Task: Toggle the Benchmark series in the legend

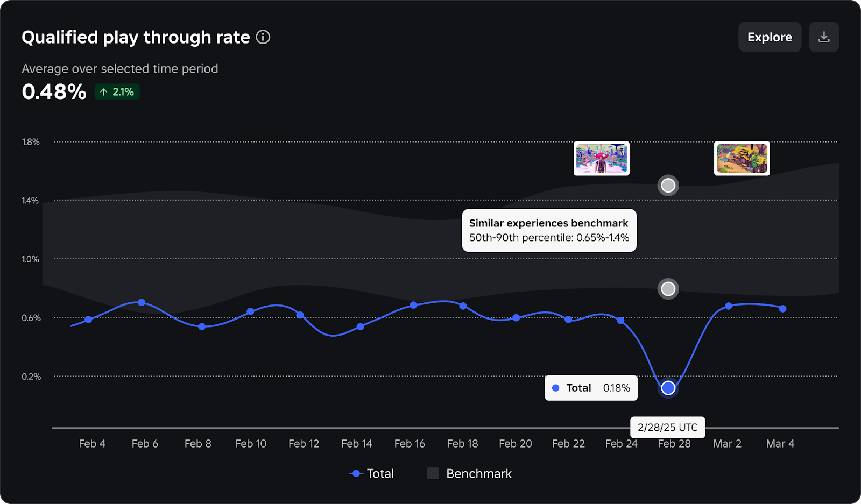Action: (x=470, y=474)
